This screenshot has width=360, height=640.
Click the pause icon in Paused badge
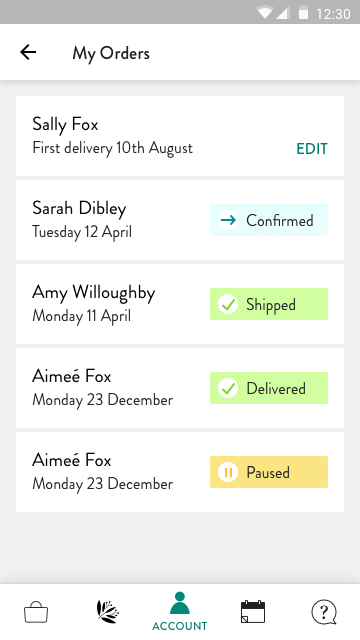click(x=228, y=472)
